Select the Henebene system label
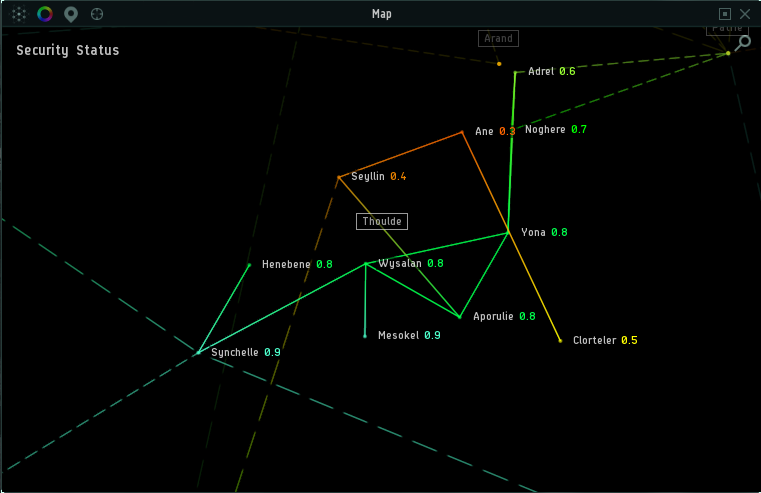This screenshot has width=761, height=493. tap(286, 265)
